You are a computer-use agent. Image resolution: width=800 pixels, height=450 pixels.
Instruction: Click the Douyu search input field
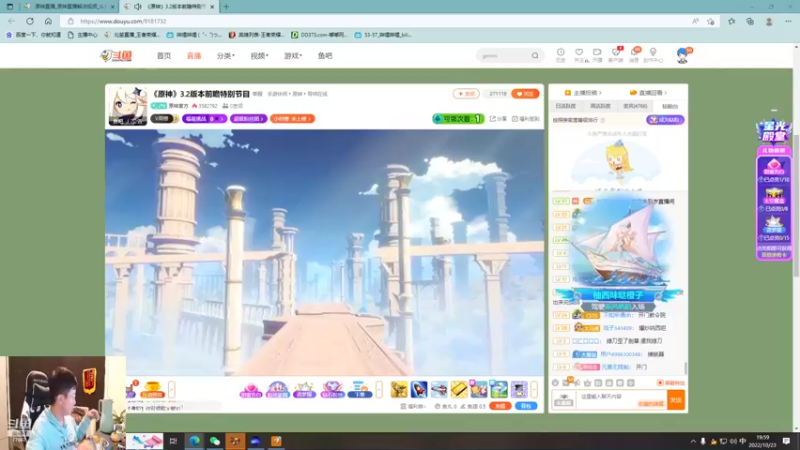pyautogui.click(x=504, y=56)
